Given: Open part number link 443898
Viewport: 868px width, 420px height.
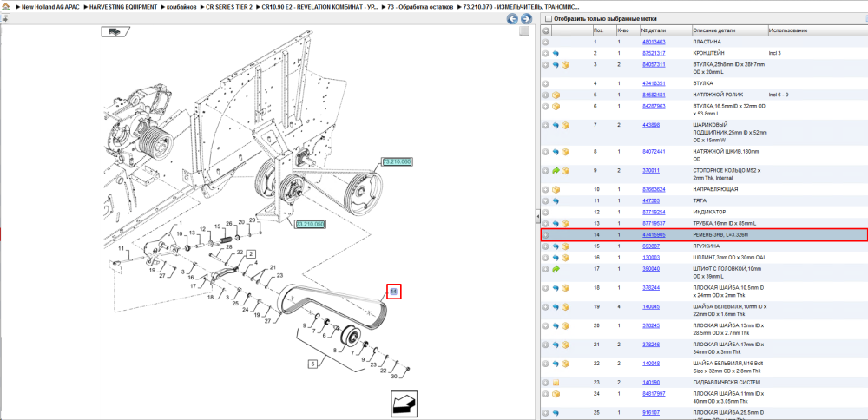Looking at the screenshot, I should coord(650,126).
